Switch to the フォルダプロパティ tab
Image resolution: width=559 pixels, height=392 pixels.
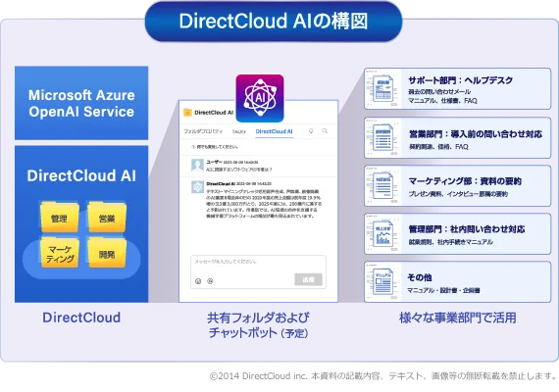pos(203,131)
